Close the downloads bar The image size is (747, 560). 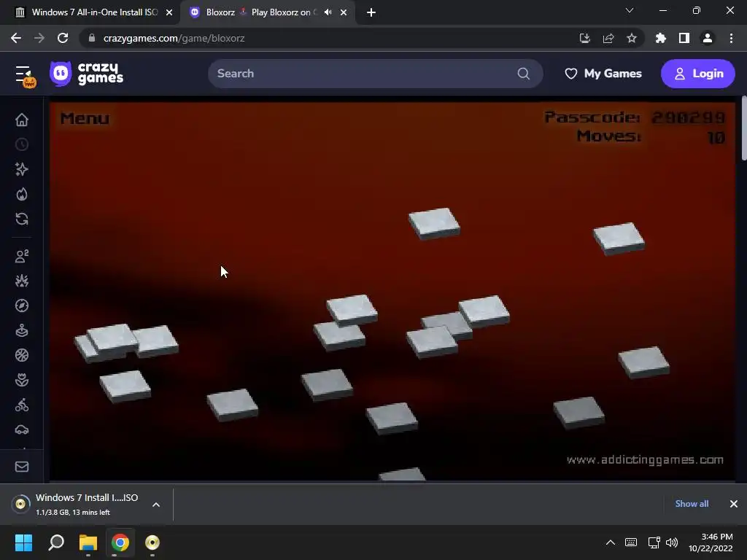click(734, 504)
